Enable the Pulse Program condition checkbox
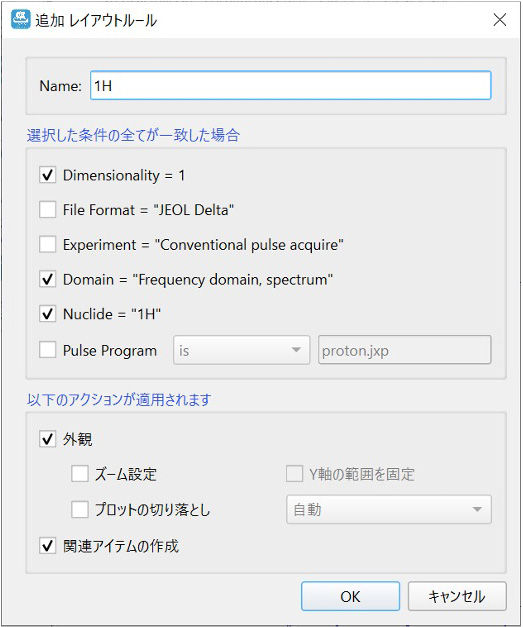 (48, 350)
